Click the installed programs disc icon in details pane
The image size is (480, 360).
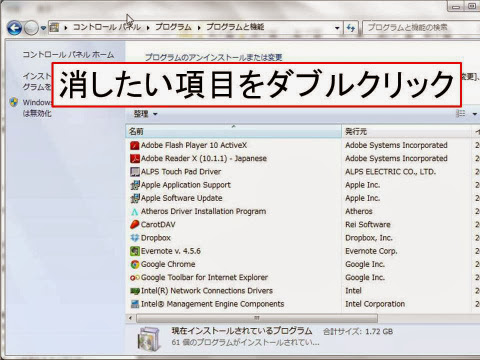coord(149,339)
